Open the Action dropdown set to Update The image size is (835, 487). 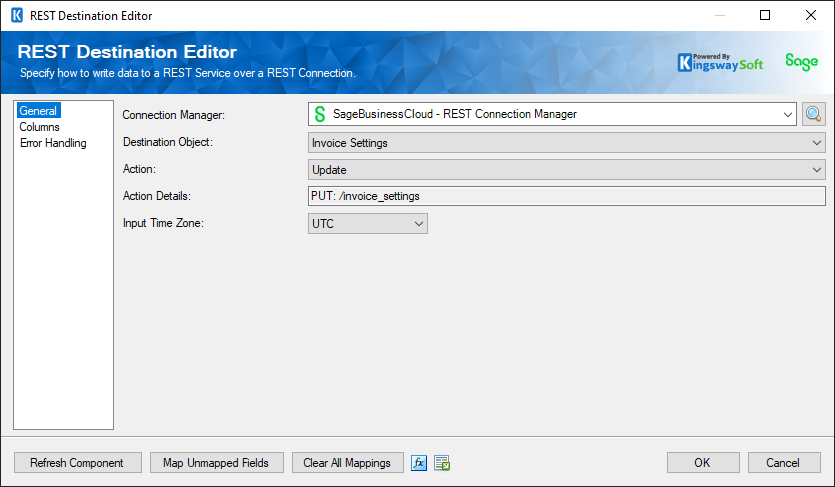pyautogui.click(x=567, y=170)
